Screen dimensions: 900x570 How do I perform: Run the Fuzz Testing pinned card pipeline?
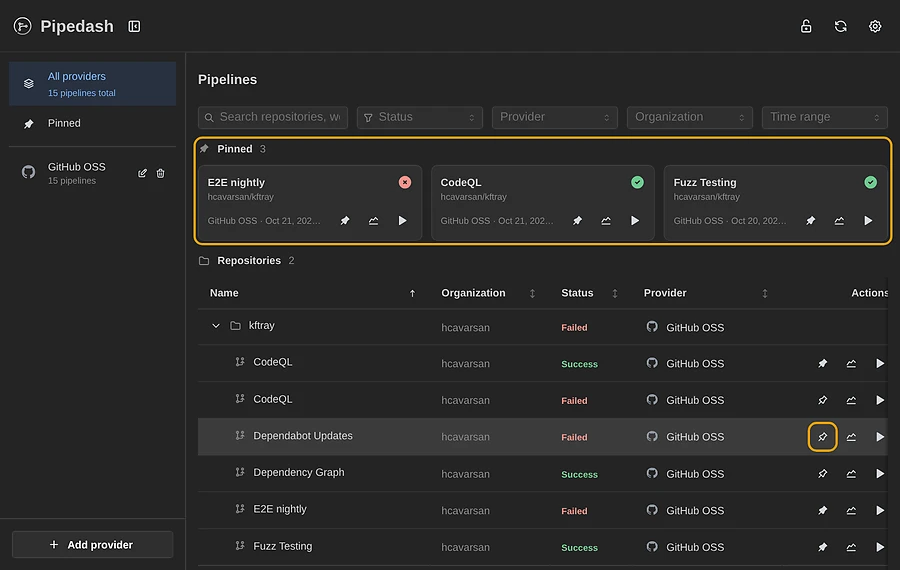pyautogui.click(x=868, y=220)
